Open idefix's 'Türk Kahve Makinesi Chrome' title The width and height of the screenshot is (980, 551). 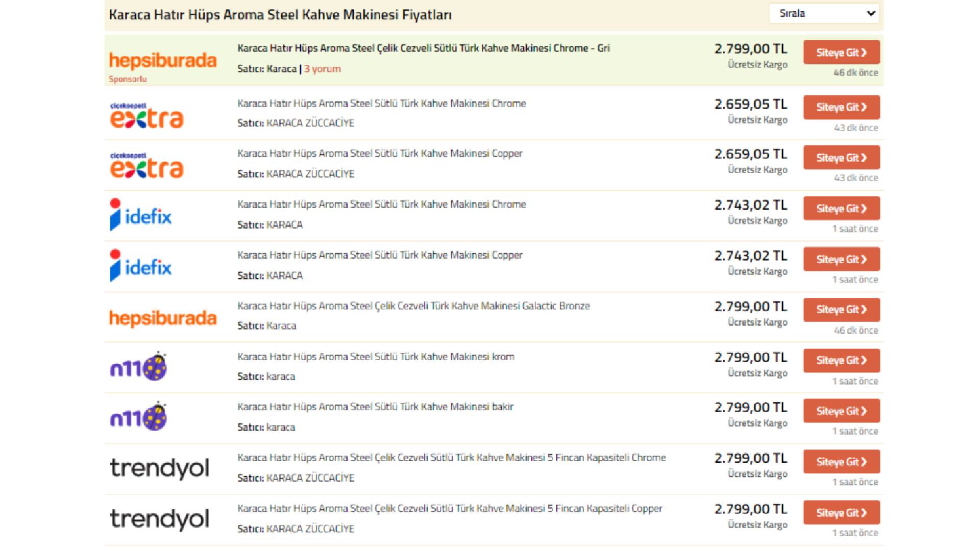tap(381, 204)
